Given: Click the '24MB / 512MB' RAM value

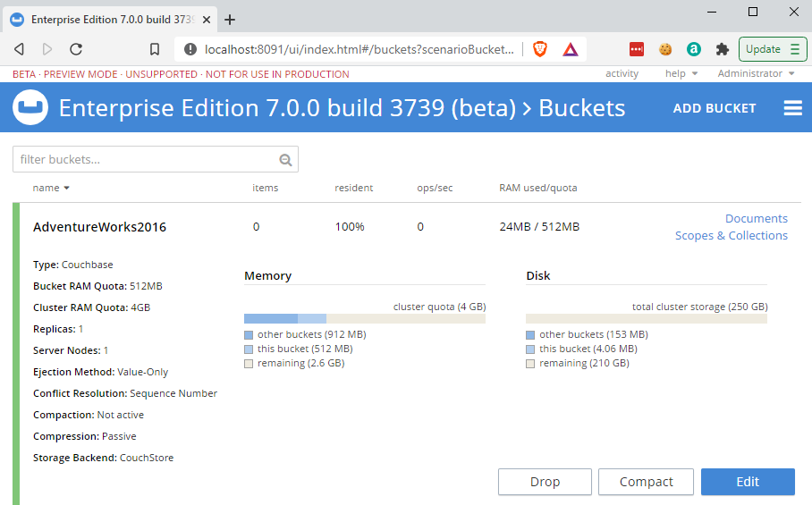Looking at the screenshot, I should [x=539, y=227].
